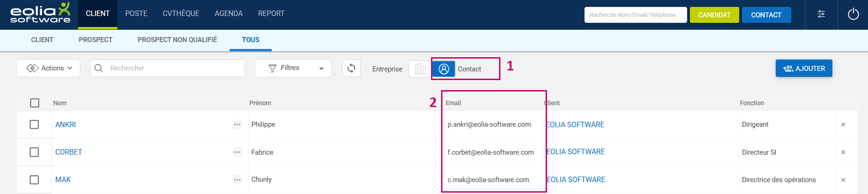Viewport: 868px width, 194px height.
Task: Open the three-dots menu for CORBET
Action: click(237, 152)
